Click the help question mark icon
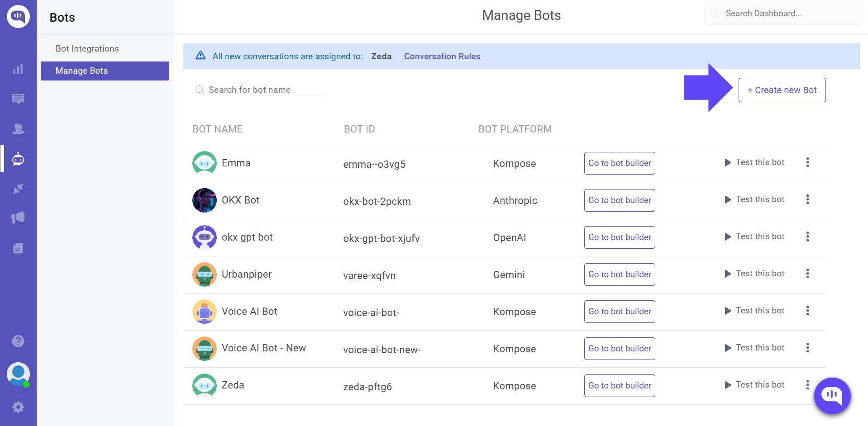868x426 pixels. click(18, 341)
